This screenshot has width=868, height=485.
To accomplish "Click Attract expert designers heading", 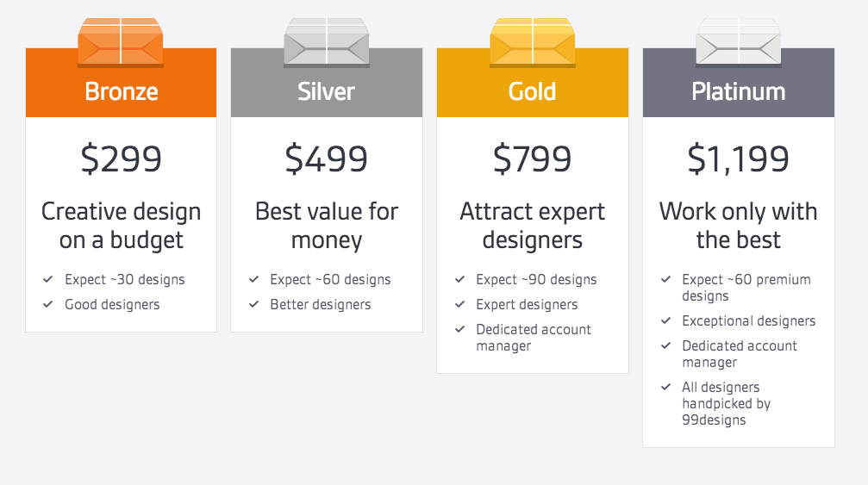I will (533, 226).
